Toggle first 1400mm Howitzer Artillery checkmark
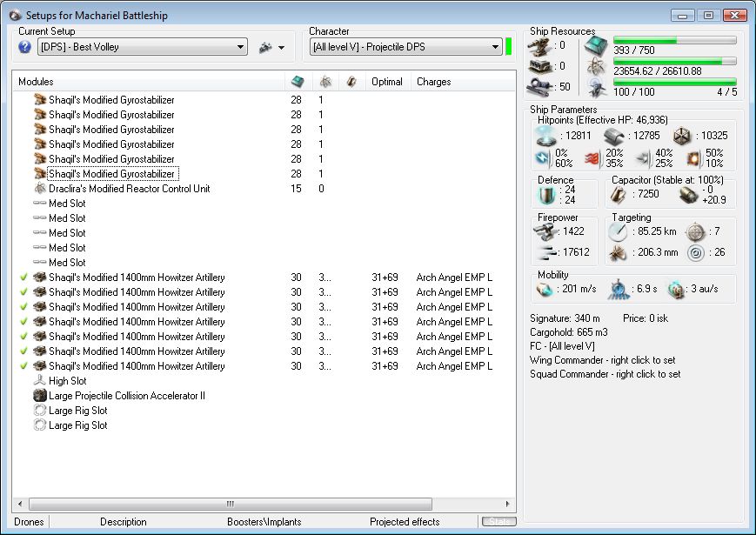 (23, 278)
